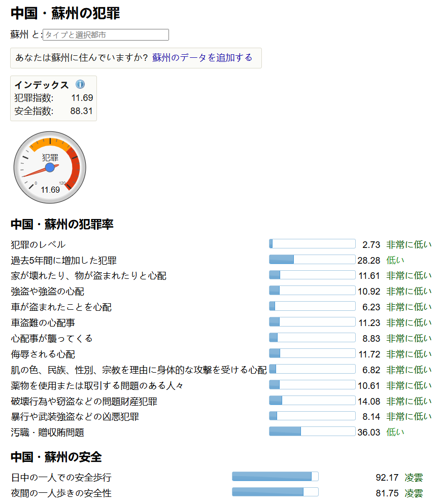Click the value 11.23
The height and width of the screenshot is (504, 439).
coord(369,322)
